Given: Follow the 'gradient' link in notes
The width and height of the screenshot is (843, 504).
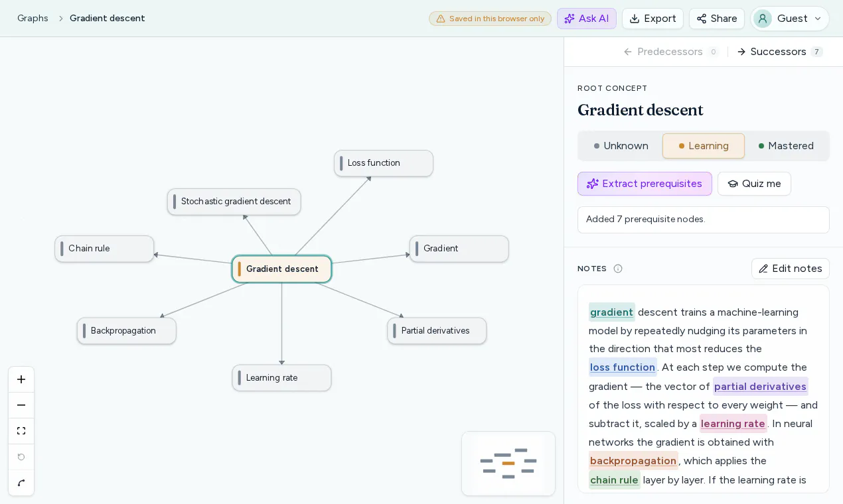Looking at the screenshot, I should 611,312.
